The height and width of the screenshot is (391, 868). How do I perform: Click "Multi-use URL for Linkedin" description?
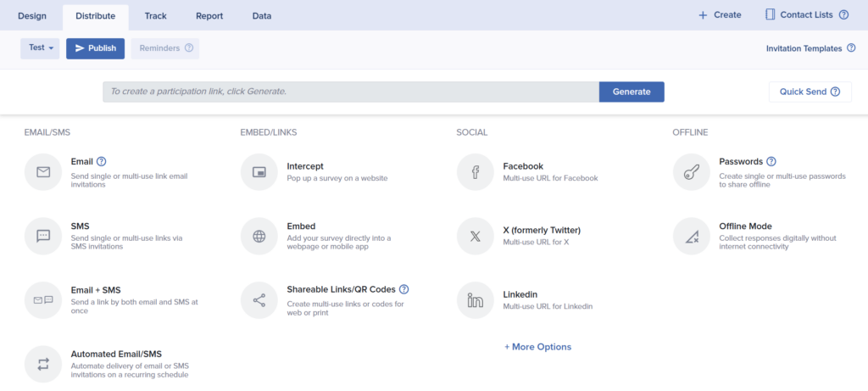tap(548, 306)
